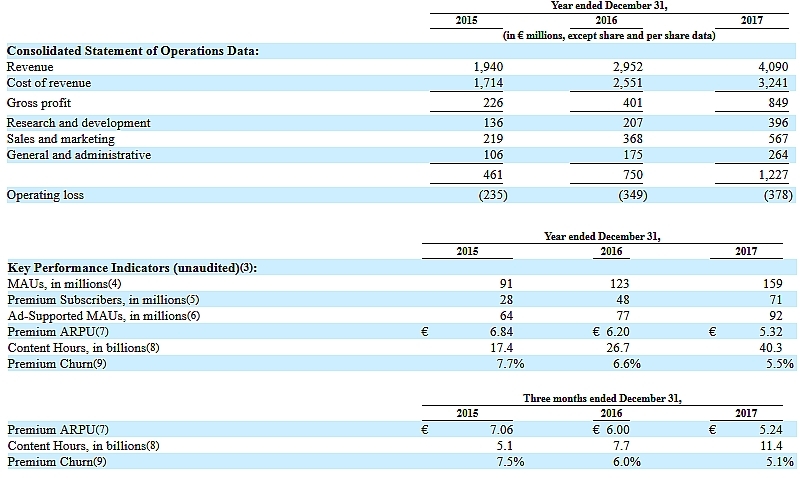Select the annual 2017 Premium ARPU 5.32
Image resolution: width=800 pixels, height=478 pixels.
coord(771,332)
